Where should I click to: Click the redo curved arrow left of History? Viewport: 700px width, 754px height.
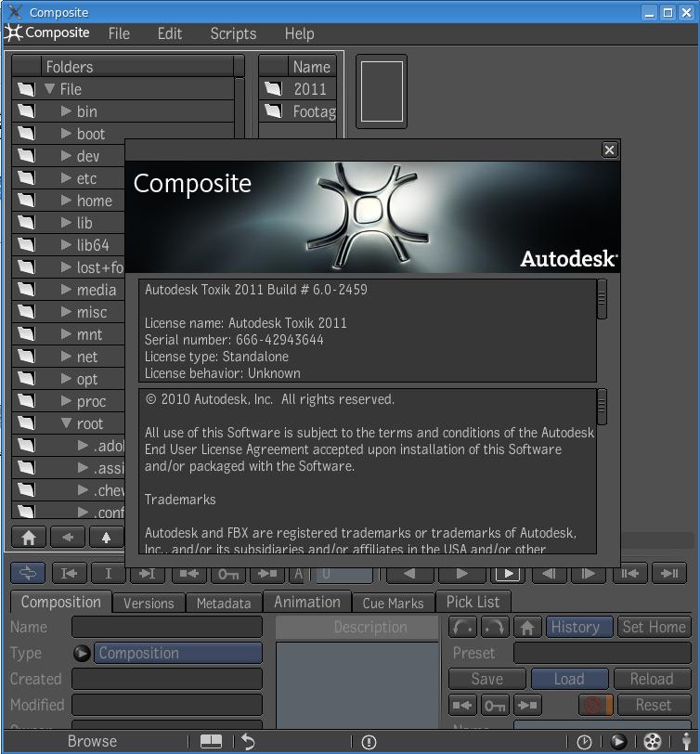coord(495,627)
